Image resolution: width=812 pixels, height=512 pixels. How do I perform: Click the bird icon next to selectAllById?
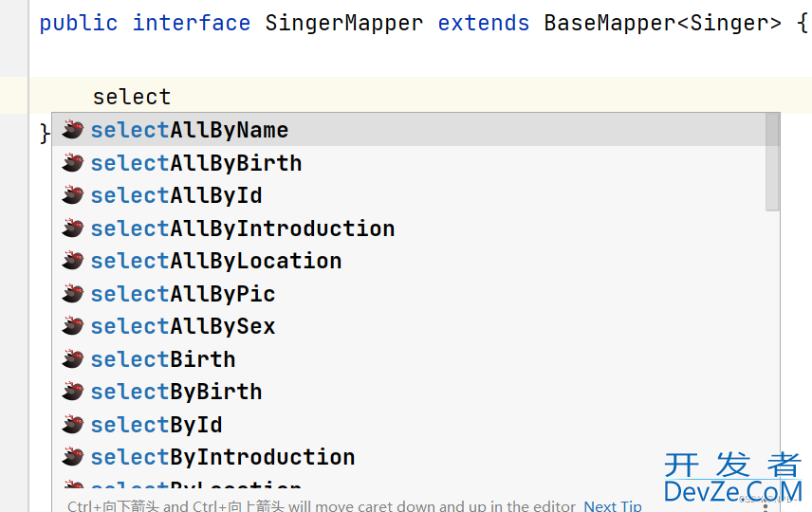point(72,195)
